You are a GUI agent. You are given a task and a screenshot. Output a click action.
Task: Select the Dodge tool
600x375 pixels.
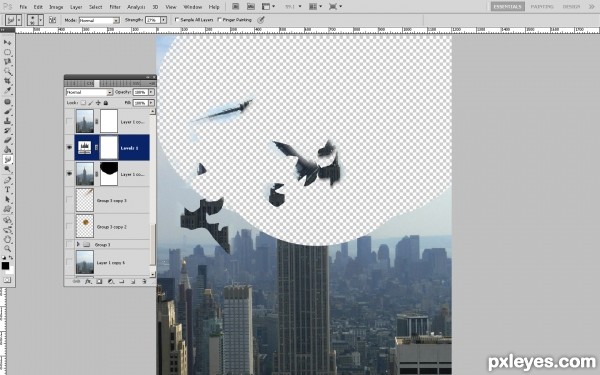(7, 169)
